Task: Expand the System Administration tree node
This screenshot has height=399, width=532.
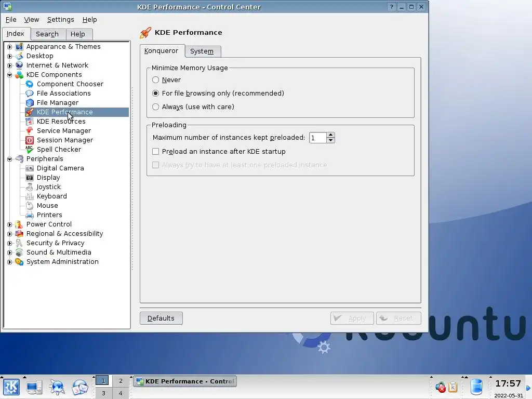Action: 9,262
